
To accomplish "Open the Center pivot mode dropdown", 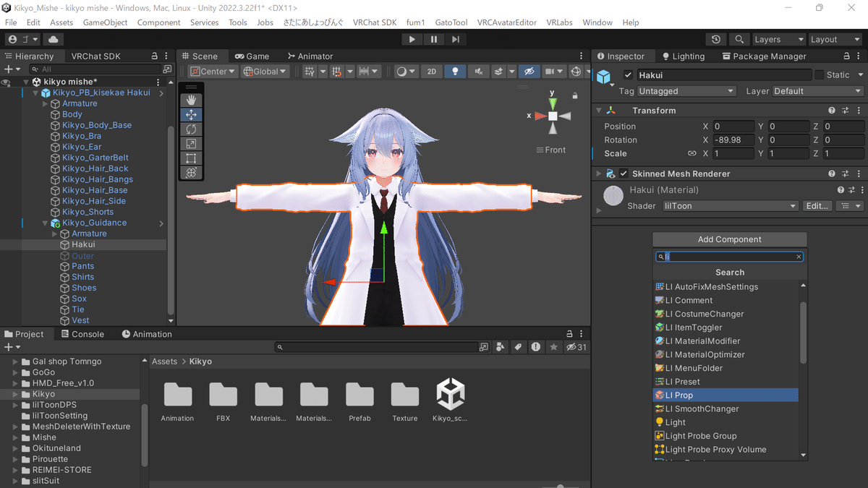I will [213, 72].
